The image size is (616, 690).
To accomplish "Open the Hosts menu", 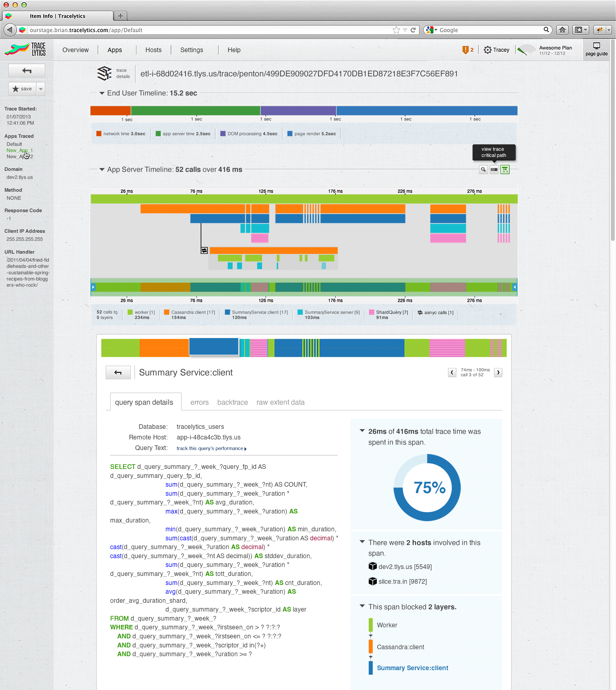I will point(153,50).
